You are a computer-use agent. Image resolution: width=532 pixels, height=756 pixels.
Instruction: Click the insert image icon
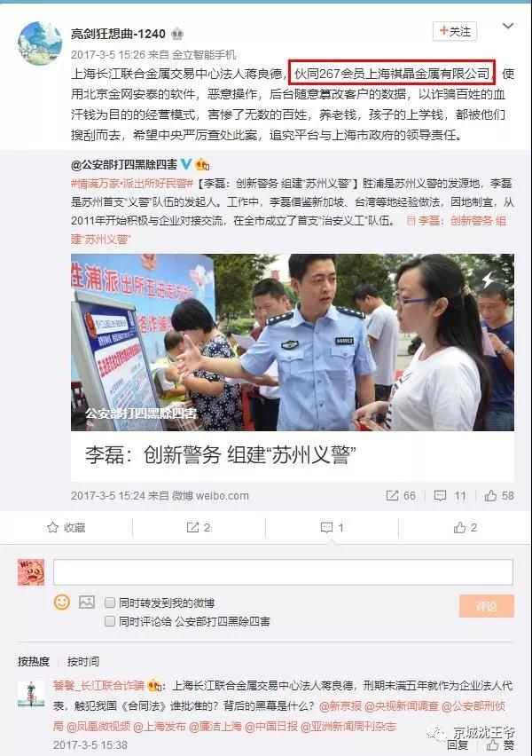(x=87, y=602)
